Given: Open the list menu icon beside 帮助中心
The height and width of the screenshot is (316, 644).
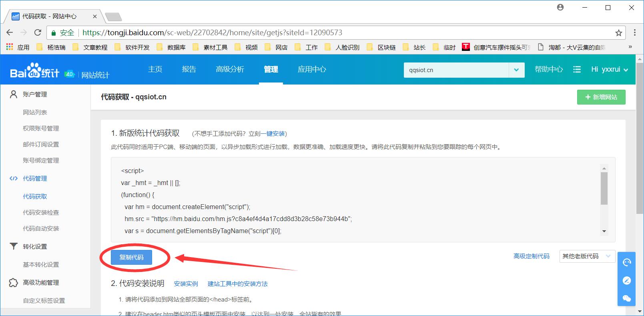Looking at the screenshot, I should (x=577, y=69).
